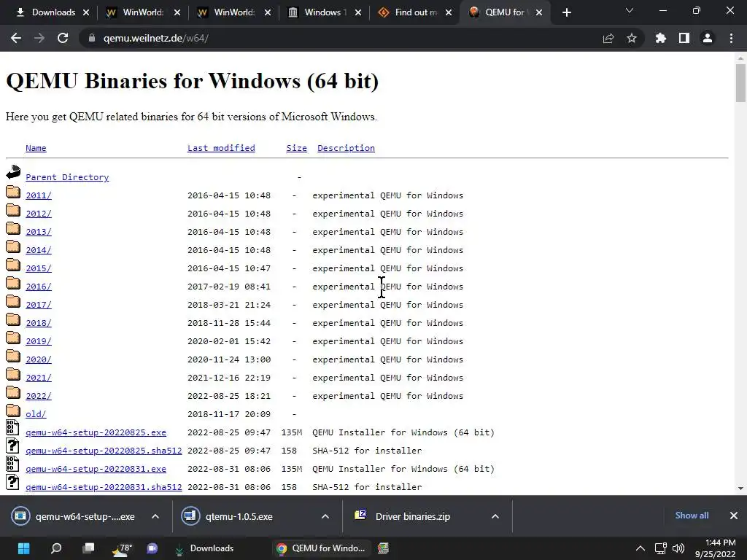The image size is (747, 560).
Task: Open Task View from the taskbar
Action: click(88, 548)
